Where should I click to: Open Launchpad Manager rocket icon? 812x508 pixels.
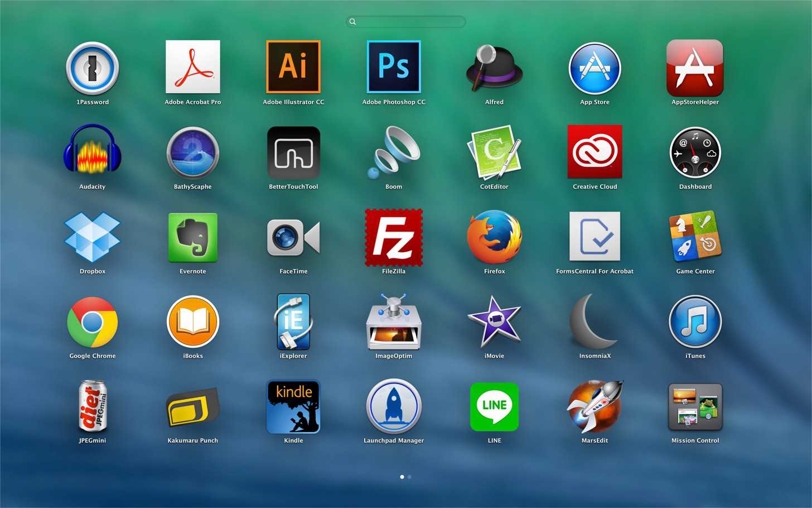tap(394, 406)
